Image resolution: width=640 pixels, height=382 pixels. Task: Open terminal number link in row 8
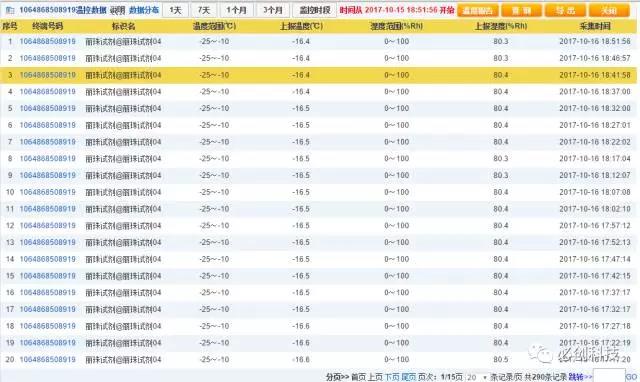[47, 159]
